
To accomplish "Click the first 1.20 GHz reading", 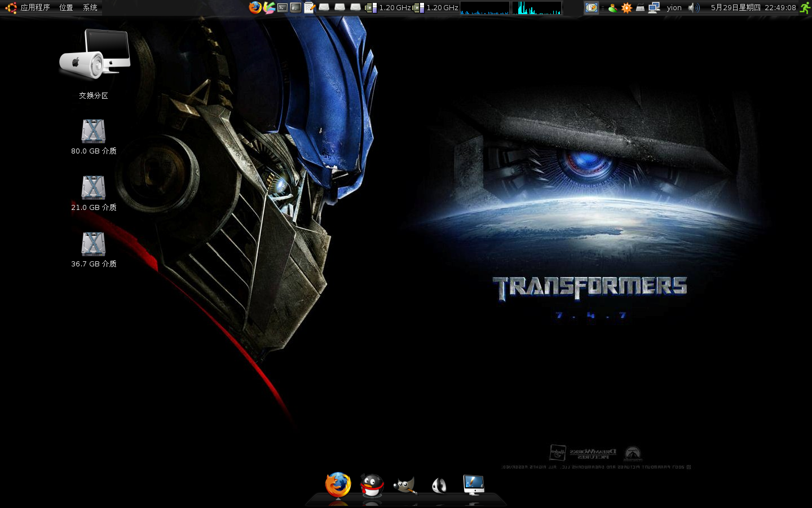I will 395,7.
